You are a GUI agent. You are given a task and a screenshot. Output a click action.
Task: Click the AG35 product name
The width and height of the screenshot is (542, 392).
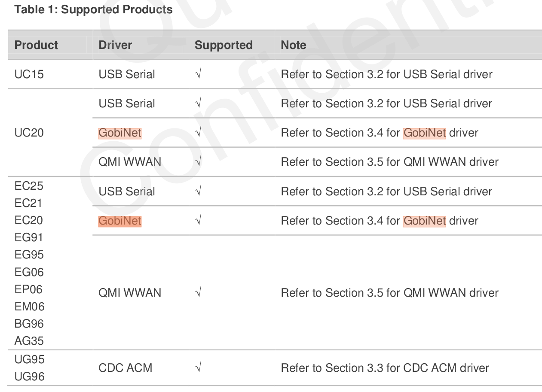coord(29,341)
